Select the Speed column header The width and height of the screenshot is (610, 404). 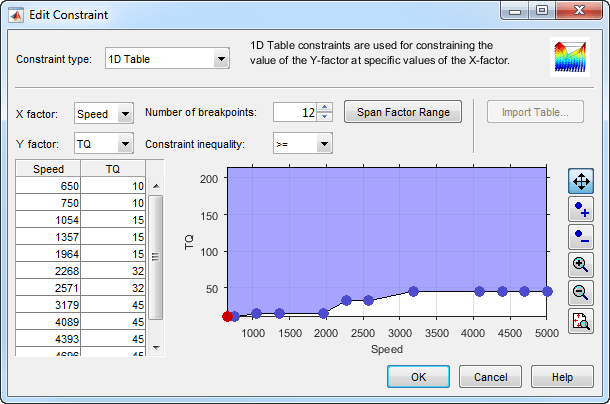point(48,169)
